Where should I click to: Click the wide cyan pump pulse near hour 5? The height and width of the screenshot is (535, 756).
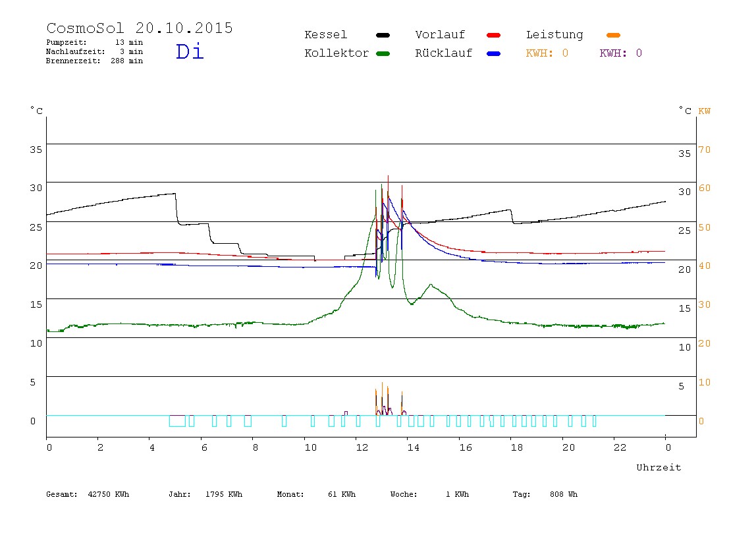[x=177, y=420]
